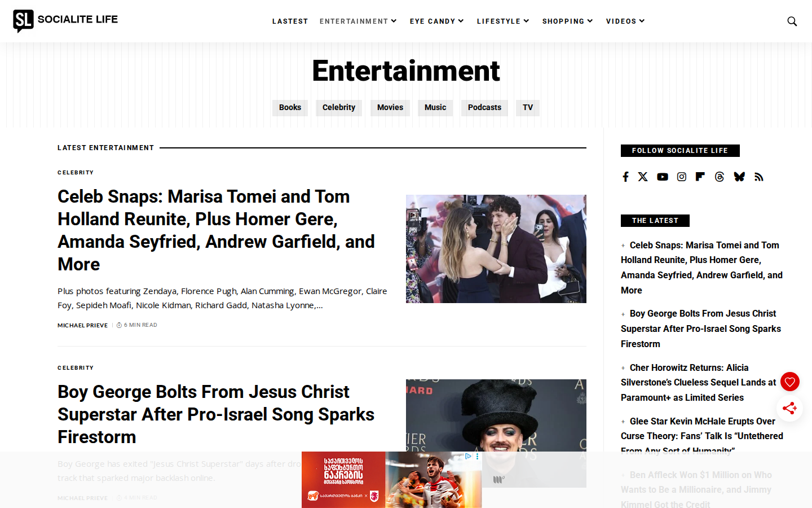Image resolution: width=812 pixels, height=508 pixels.
Task: Click the red heart favorite button
Action: coord(790,382)
